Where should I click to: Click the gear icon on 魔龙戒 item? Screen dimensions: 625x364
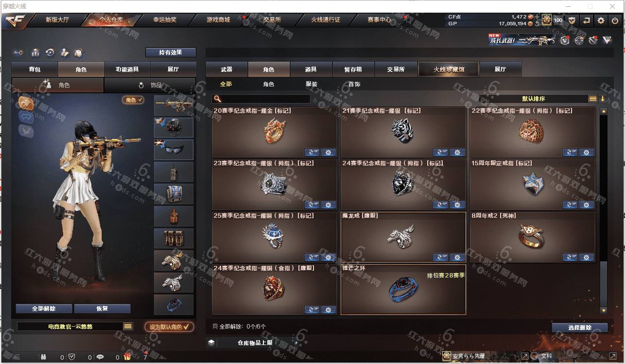tap(457, 258)
